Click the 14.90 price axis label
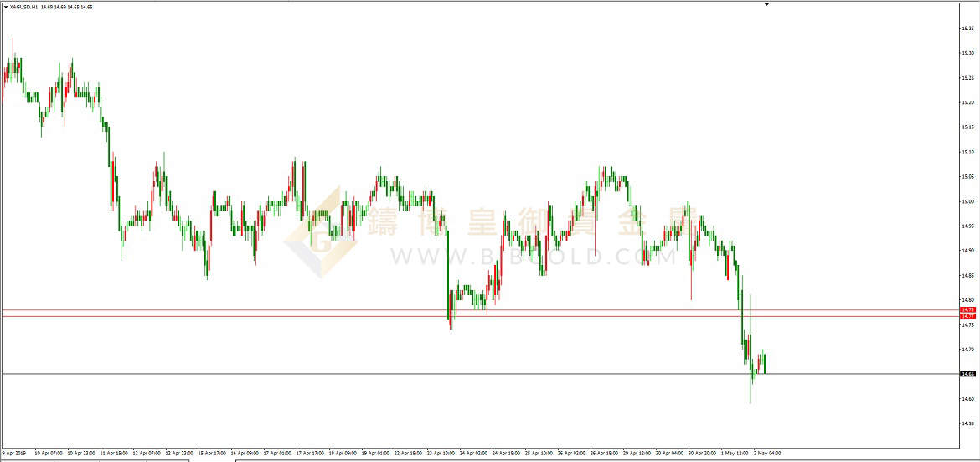The width and height of the screenshot is (980, 462). [x=968, y=251]
